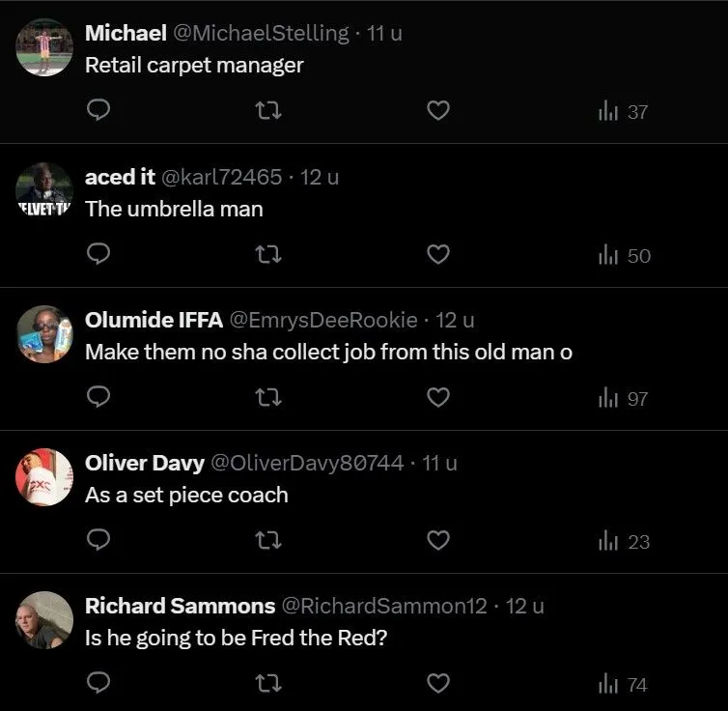The width and height of the screenshot is (728, 711).
Task: Open view stats showing 50 views
Action: click(x=624, y=255)
